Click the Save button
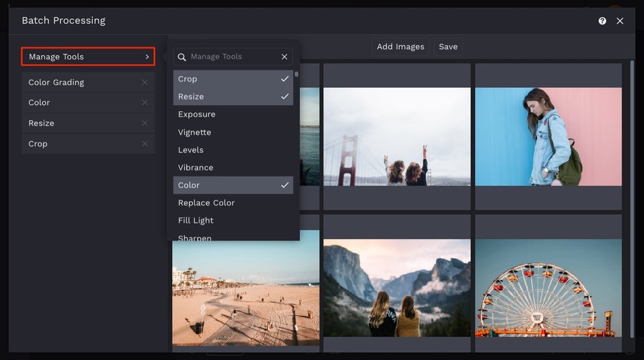This screenshot has height=360, width=644. tap(448, 47)
